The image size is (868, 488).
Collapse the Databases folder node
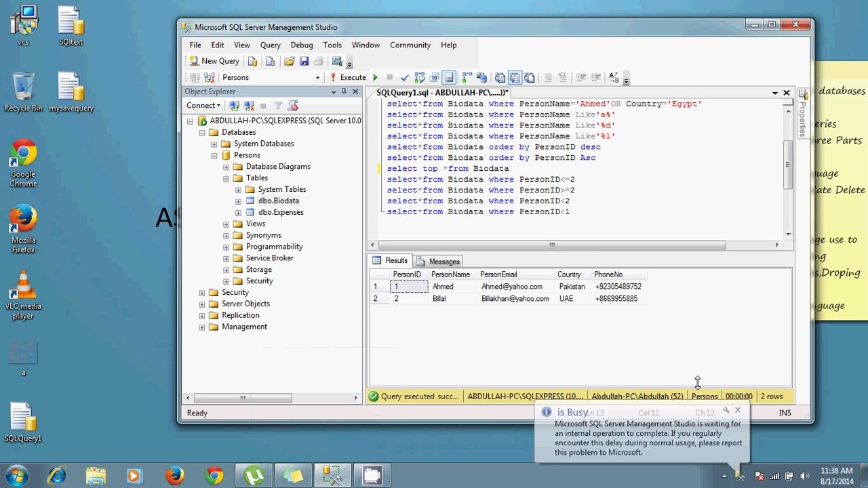click(x=202, y=133)
